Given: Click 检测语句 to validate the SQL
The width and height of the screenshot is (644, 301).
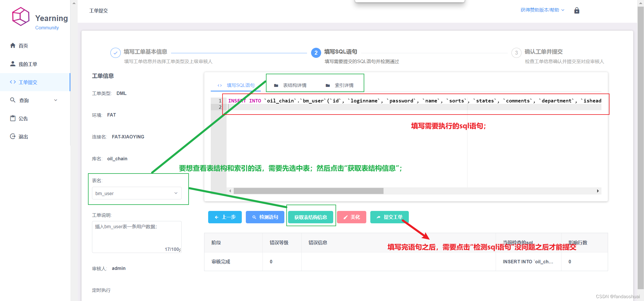Looking at the screenshot, I should [265, 217].
